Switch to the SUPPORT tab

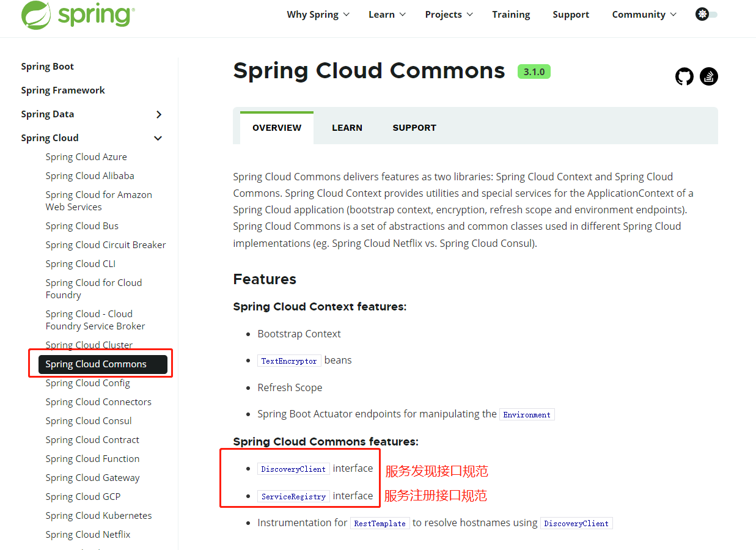coord(414,128)
